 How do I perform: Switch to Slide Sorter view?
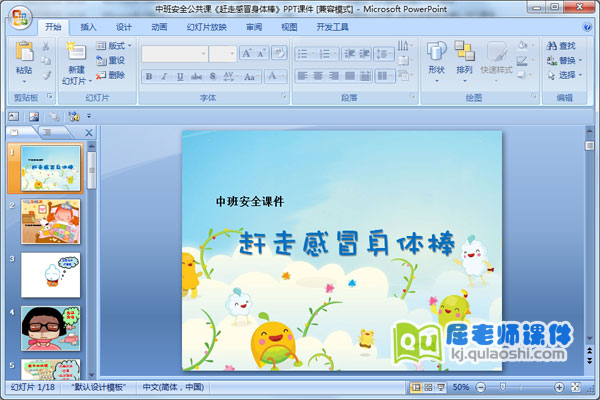pyautogui.click(x=428, y=388)
